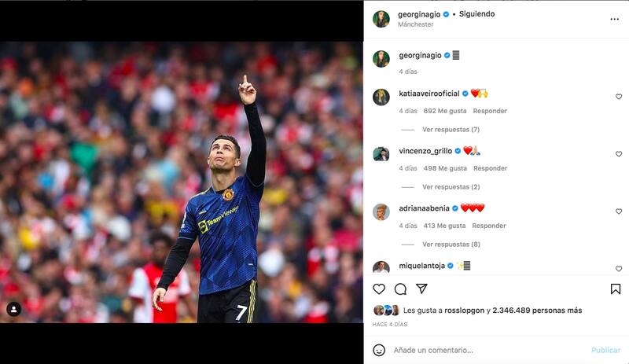This screenshot has width=629, height=364.
Task: Open georginagio profile picture in header
Action: coord(381,19)
